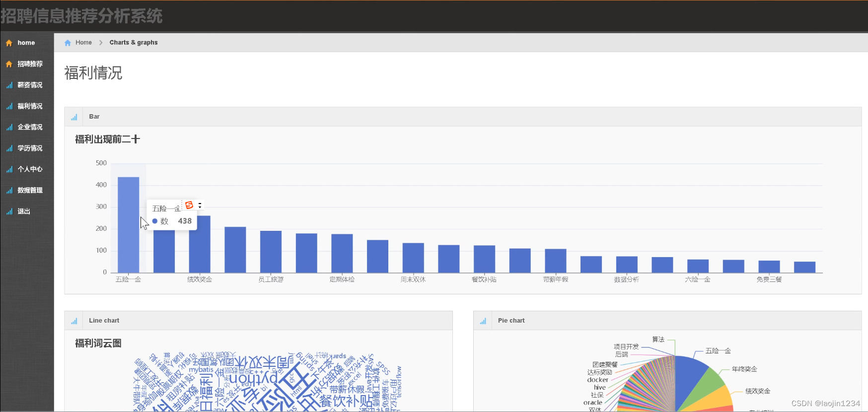The image size is (868, 412).
Task: Select the bar above 周末双休
Action: click(x=413, y=258)
